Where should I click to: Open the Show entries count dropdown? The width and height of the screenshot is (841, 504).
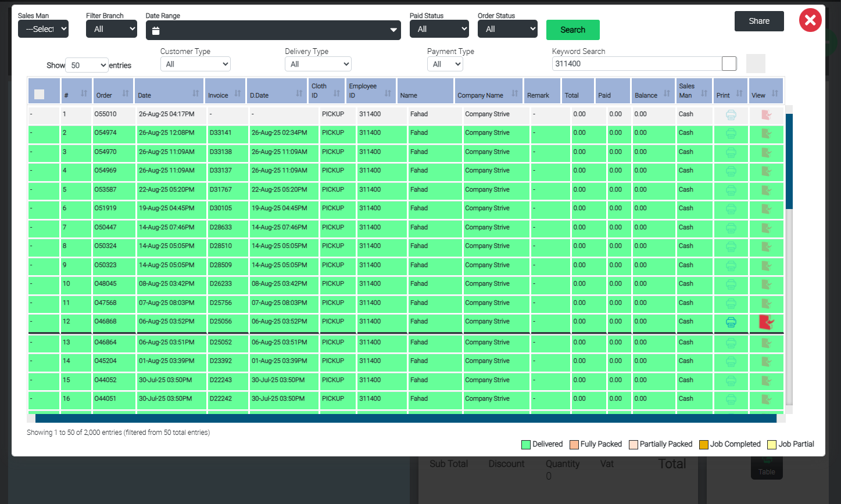pos(87,65)
